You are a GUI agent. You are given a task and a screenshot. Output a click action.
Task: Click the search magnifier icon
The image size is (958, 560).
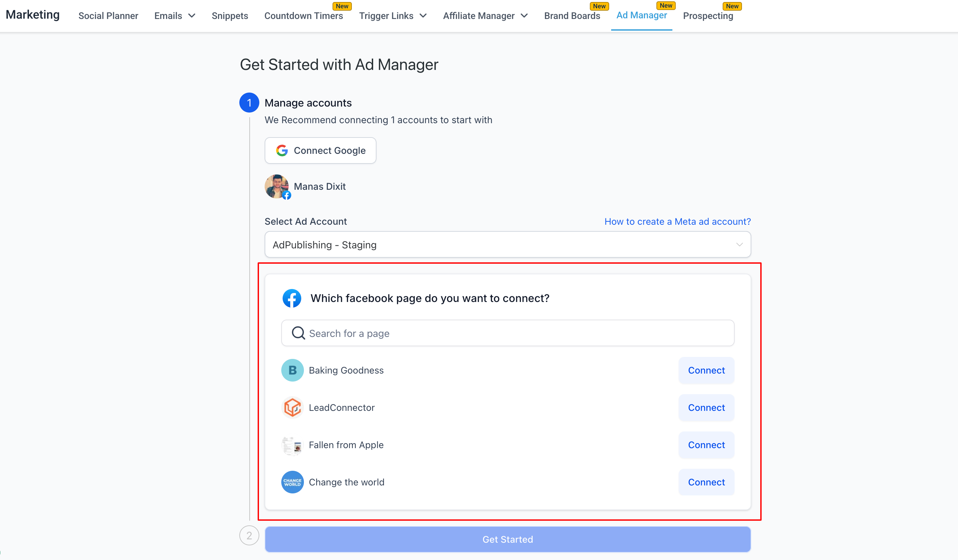point(298,333)
